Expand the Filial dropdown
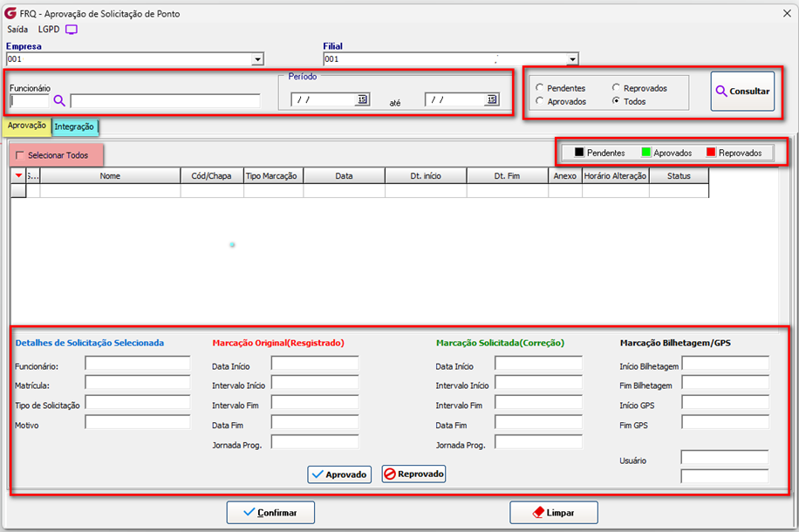Image resolution: width=799 pixels, height=532 pixels. (x=572, y=59)
